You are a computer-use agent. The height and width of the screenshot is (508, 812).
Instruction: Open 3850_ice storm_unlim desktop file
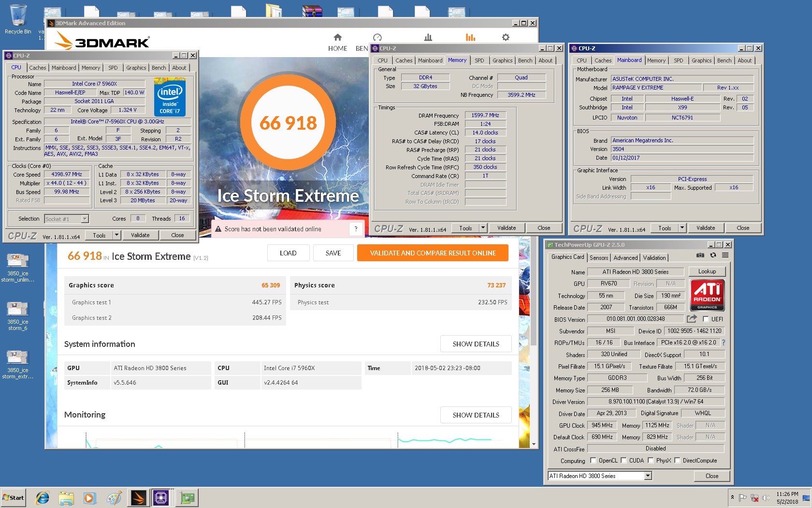18,268
